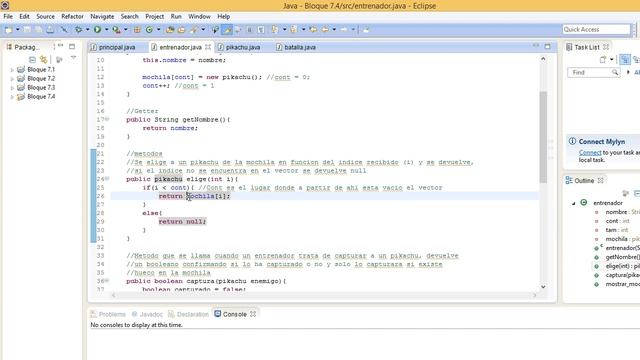Click the New Task icon in Task List
The height and width of the screenshot is (360, 640).
click(x=603, y=60)
